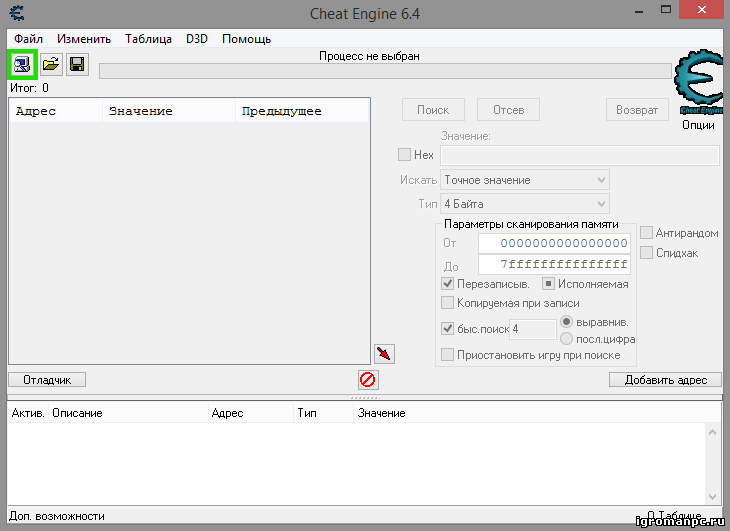Screen dimensions: 730x531
Task: Open the process list icon
Action: 22,64
